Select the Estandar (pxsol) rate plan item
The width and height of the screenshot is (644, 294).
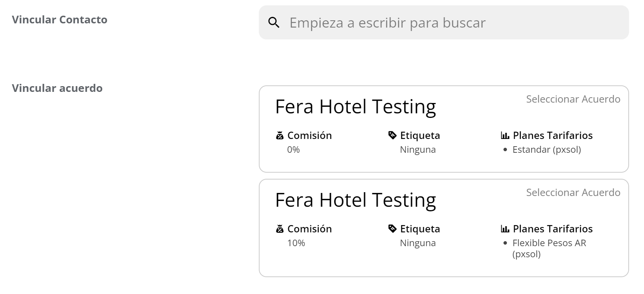546,150
